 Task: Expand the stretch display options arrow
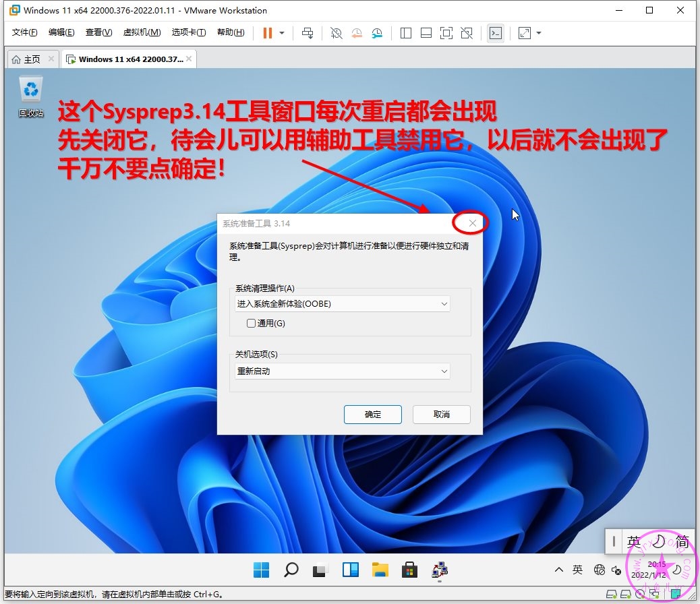click(539, 33)
